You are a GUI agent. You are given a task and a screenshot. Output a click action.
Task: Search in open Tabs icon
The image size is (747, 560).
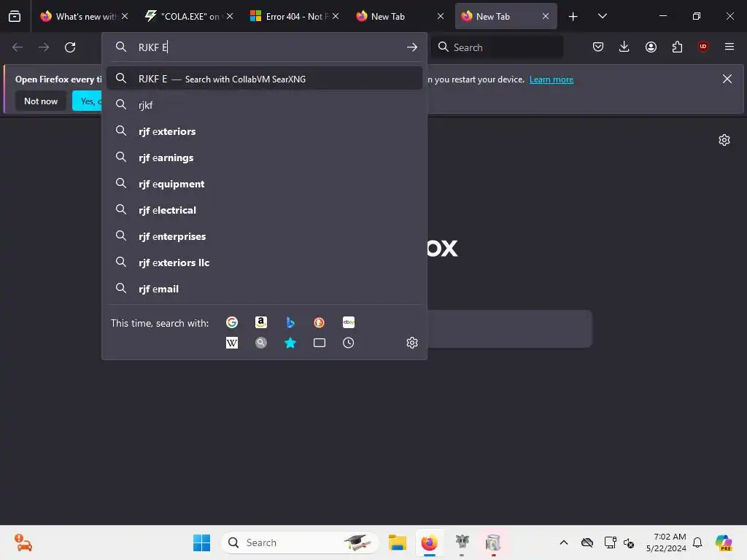tap(320, 343)
